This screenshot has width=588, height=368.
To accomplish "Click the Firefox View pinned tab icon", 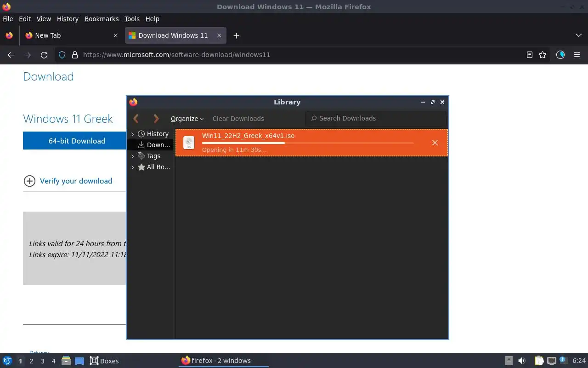I will (x=9, y=35).
